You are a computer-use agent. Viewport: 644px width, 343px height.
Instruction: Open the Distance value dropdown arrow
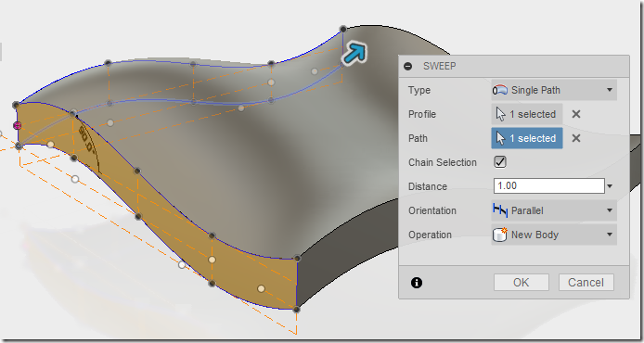[610, 186]
